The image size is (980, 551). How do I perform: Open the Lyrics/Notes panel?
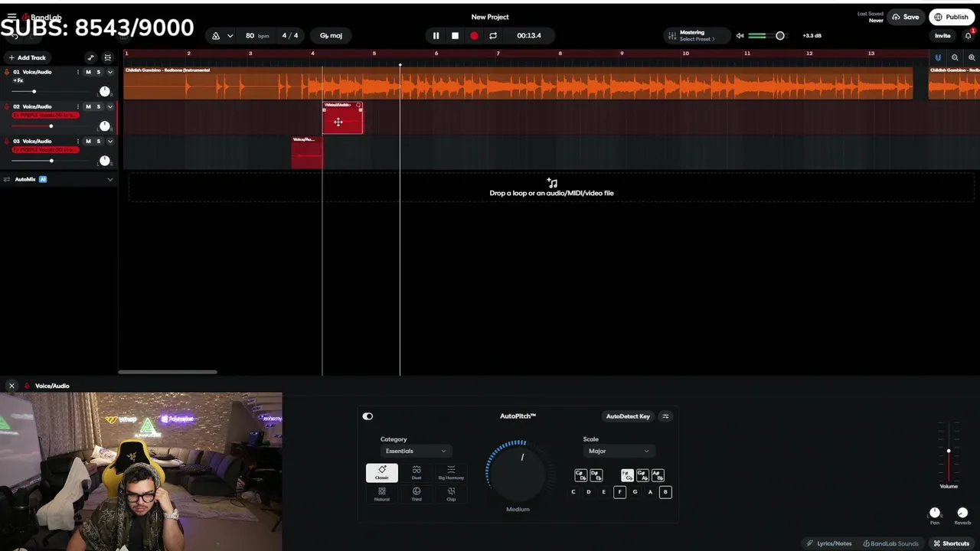(829, 543)
